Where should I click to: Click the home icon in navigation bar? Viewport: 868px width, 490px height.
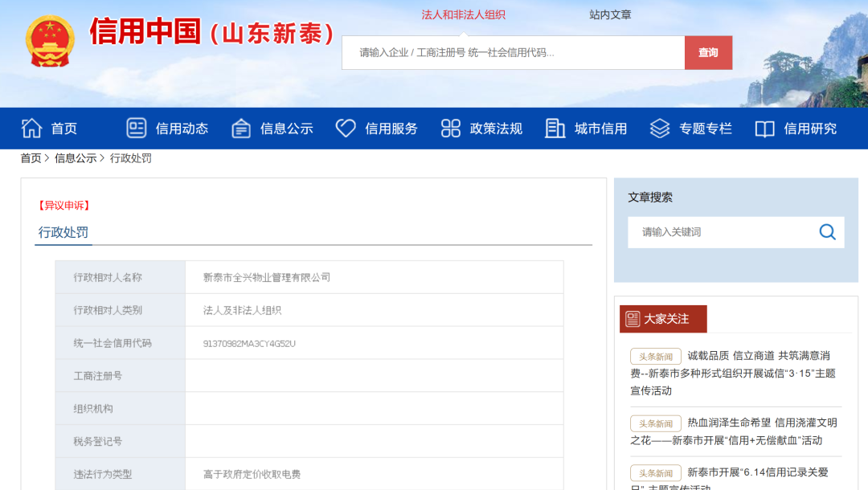pos(31,129)
